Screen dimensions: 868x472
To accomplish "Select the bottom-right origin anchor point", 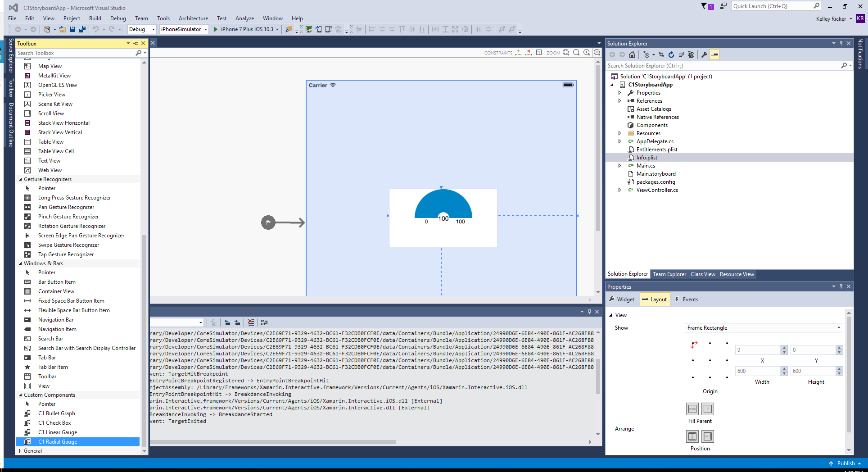I will tap(727, 377).
